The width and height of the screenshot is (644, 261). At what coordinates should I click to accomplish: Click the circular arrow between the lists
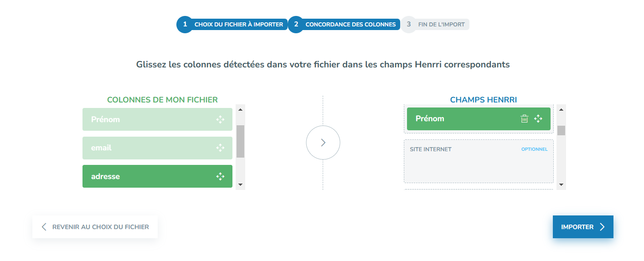point(323,143)
